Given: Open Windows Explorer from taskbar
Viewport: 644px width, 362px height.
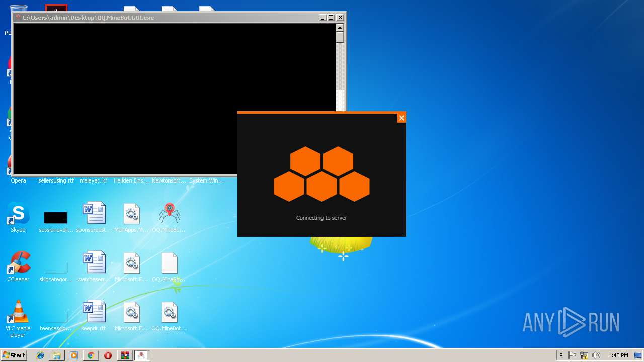Looking at the screenshot, I should point(57,355).
